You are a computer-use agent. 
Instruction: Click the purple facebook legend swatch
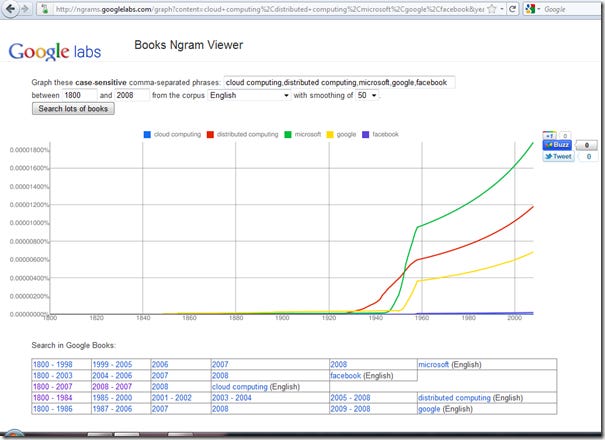366,134
